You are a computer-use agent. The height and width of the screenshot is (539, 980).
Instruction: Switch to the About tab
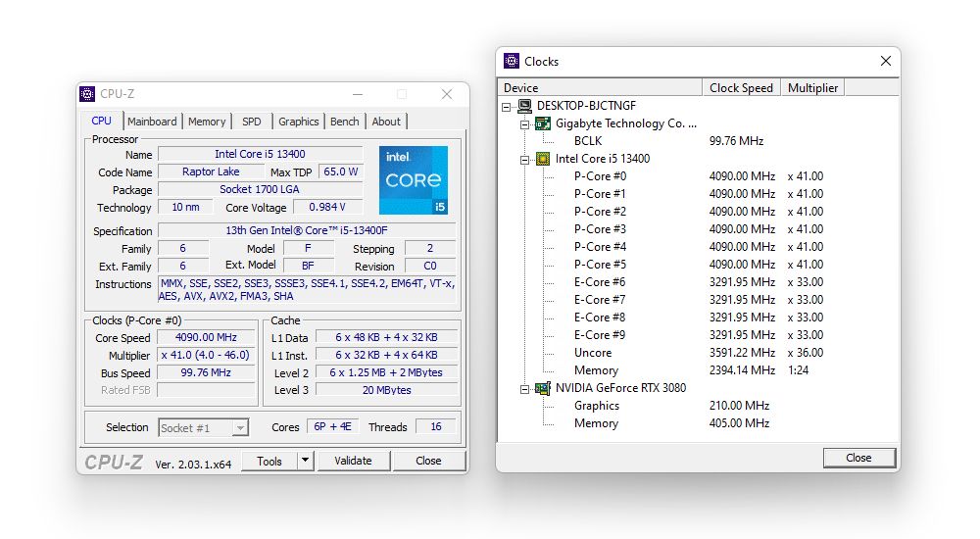[386, 122]
